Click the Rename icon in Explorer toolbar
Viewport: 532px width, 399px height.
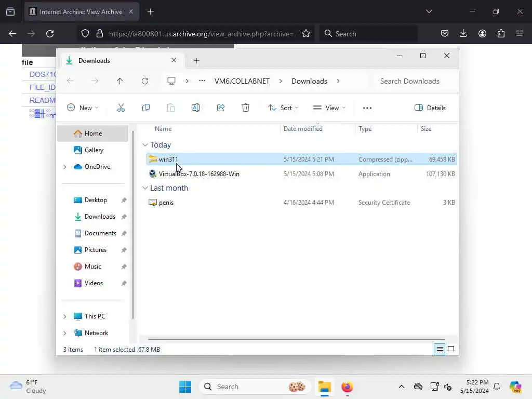(x=196, y=108)
